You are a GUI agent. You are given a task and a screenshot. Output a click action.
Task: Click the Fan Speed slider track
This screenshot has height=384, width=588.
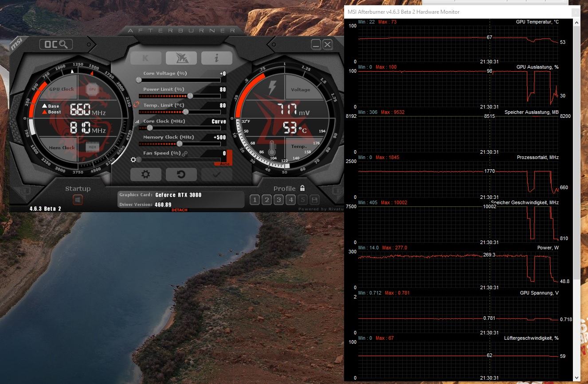[180, 159]
